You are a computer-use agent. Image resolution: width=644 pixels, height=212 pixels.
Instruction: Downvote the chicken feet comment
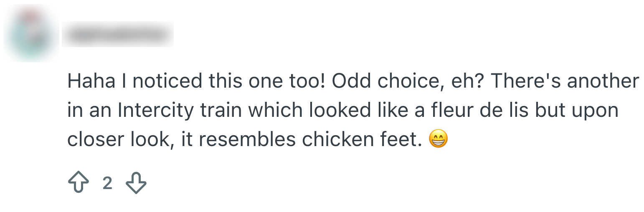136,183
